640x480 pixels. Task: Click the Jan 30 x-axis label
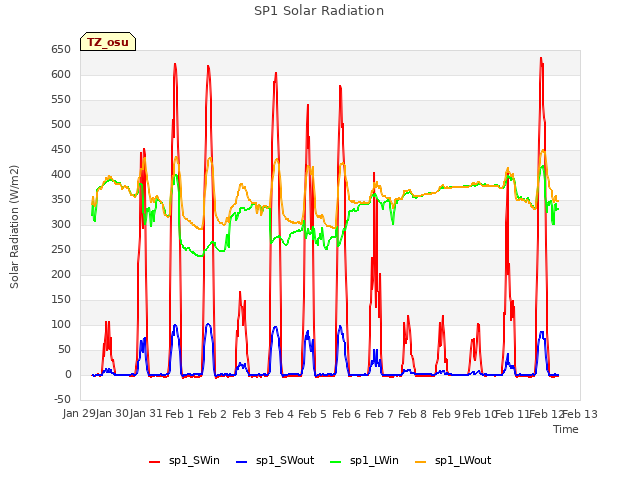click(x=112, y=413)
